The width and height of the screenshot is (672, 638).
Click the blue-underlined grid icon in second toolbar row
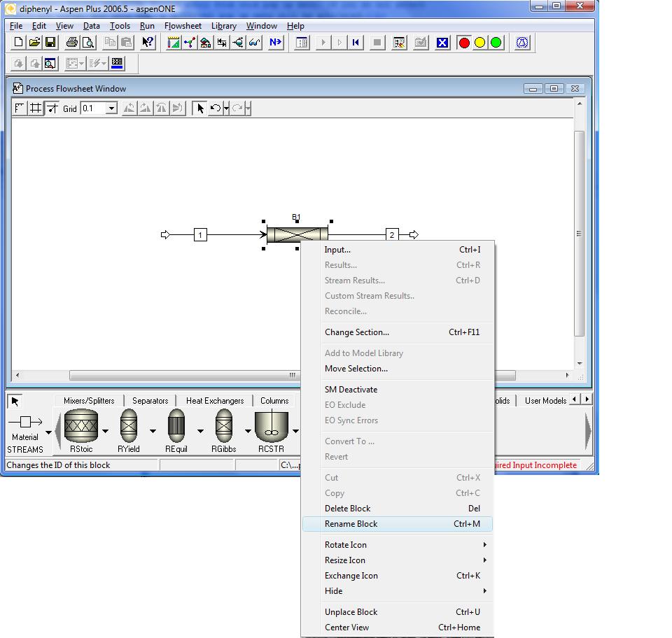[117, 64]
